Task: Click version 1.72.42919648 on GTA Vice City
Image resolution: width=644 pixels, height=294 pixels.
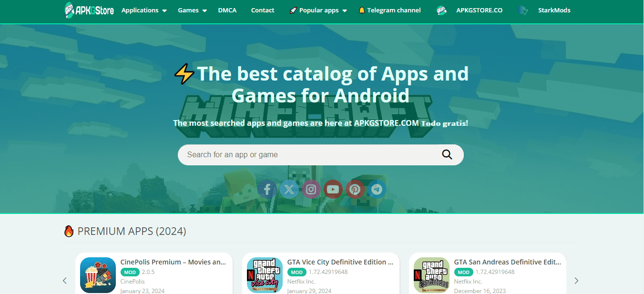Action: point(328,272)
